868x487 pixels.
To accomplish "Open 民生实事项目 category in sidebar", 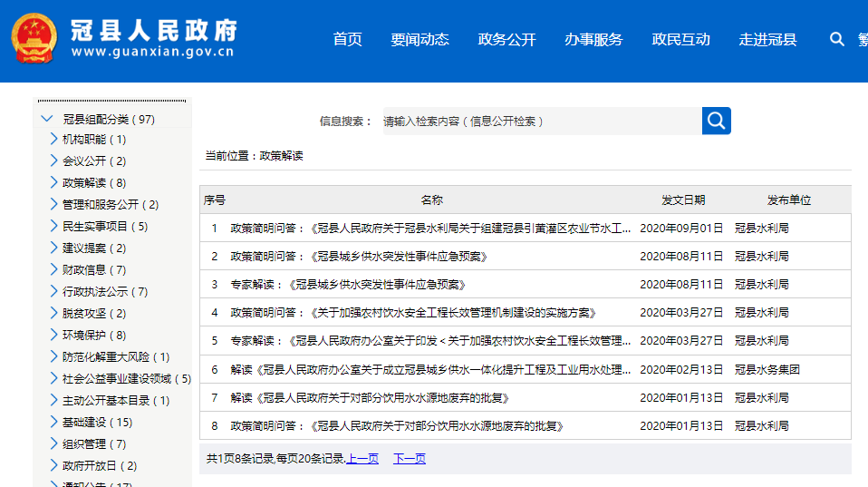I will 95,227.
